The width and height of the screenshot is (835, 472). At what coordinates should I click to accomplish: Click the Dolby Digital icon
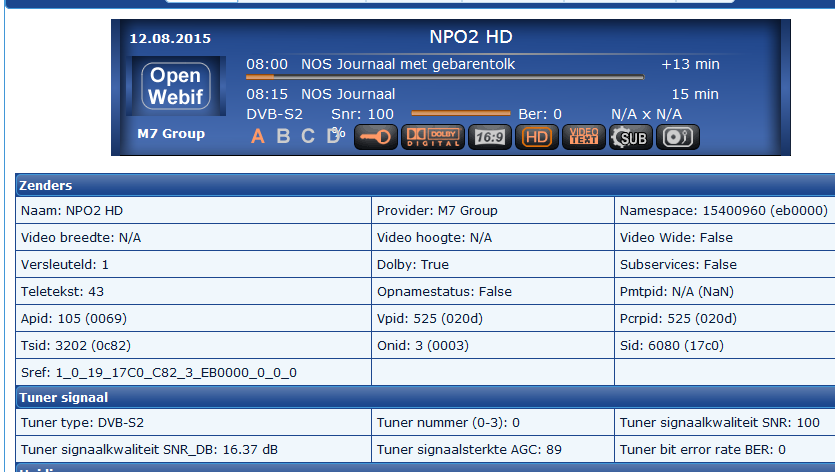(432, 137)
